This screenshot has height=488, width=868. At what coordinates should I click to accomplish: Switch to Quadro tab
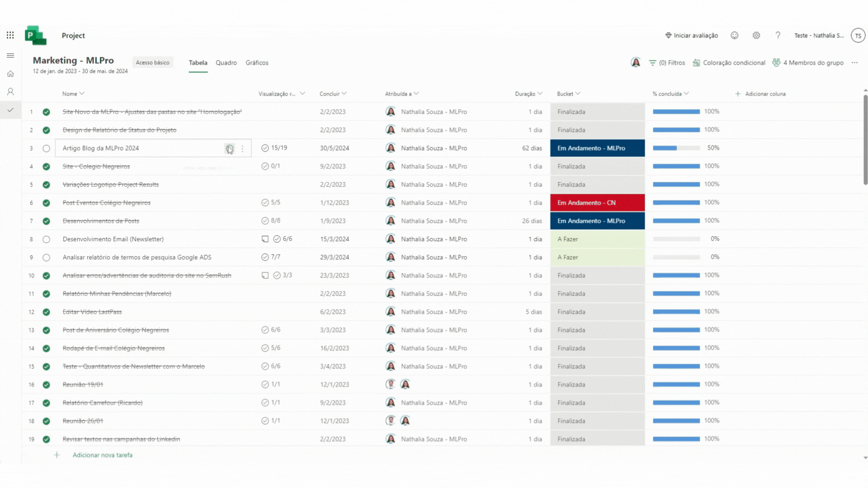point(226,63)
